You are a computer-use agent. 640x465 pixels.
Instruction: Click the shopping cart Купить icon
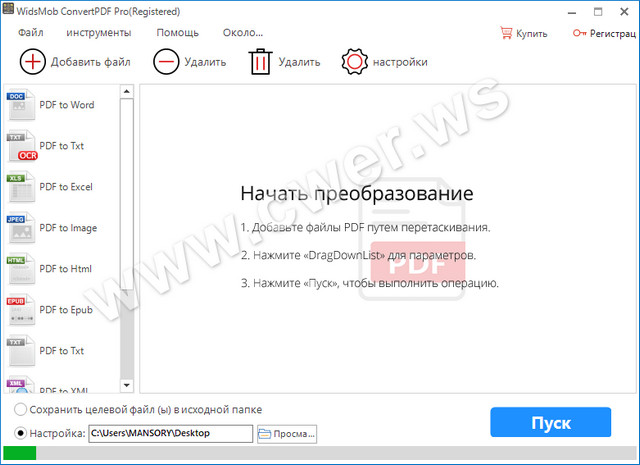point(506,33)
